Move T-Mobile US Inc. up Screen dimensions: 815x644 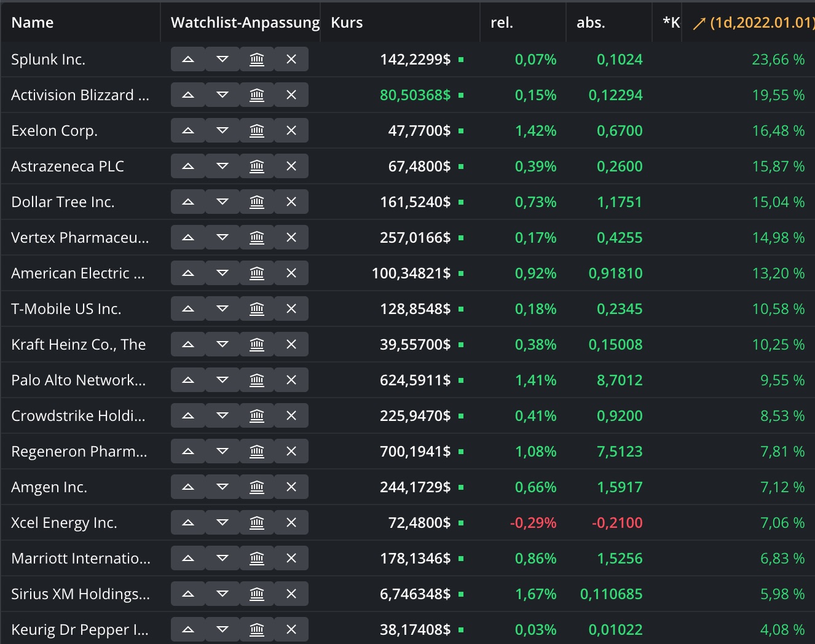(x=187, y=308)
